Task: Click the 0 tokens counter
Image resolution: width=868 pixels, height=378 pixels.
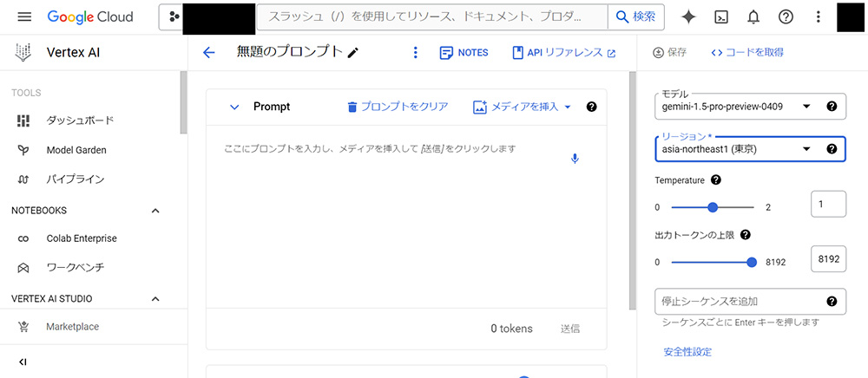Action: tap(511, 329)
